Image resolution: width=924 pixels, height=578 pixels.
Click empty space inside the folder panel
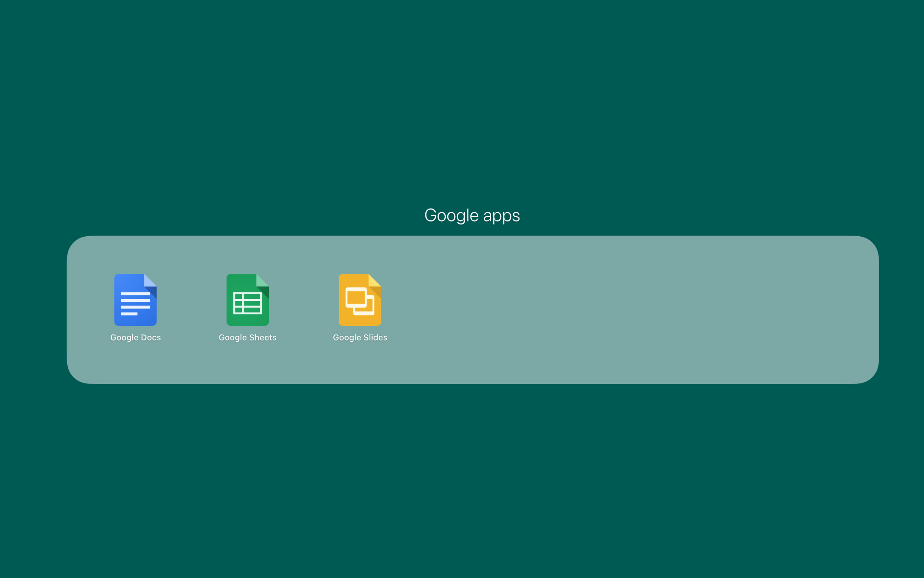point(630,310)
